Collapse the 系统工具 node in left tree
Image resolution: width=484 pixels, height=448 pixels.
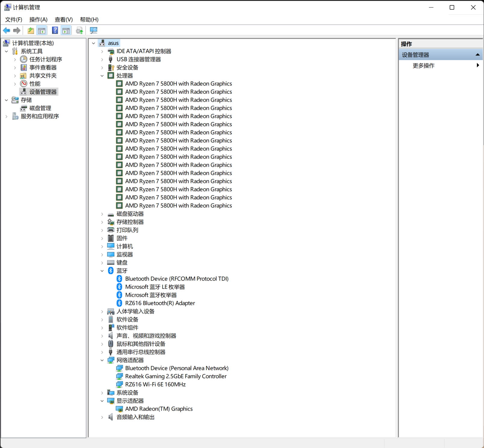[6, 51]
